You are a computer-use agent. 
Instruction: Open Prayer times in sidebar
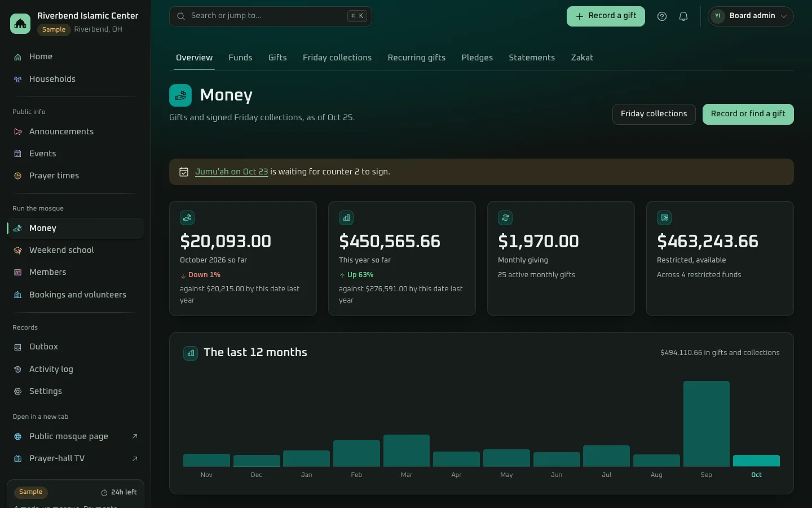(x=76, y=176)
